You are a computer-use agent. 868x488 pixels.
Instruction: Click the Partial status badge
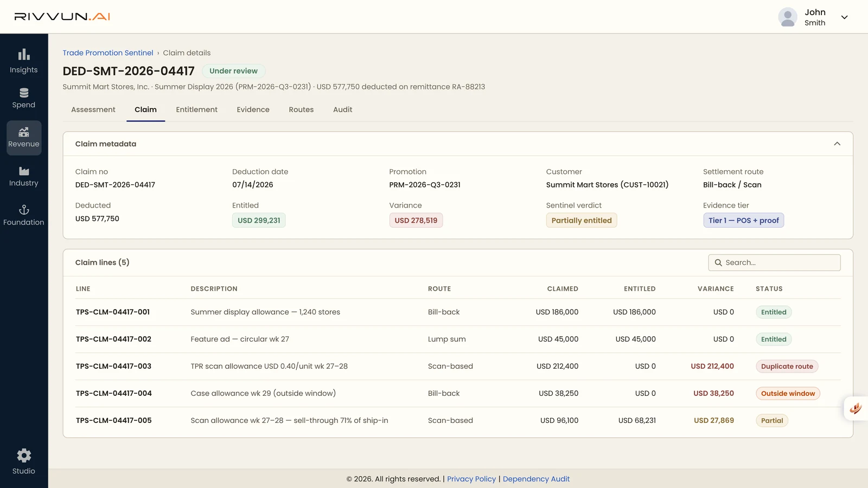point(772,420)
